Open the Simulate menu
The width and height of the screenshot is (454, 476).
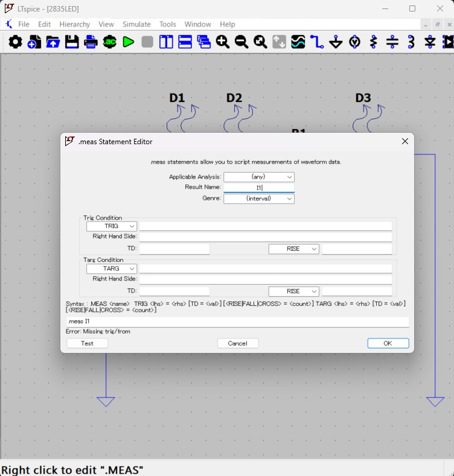point(136,24)
